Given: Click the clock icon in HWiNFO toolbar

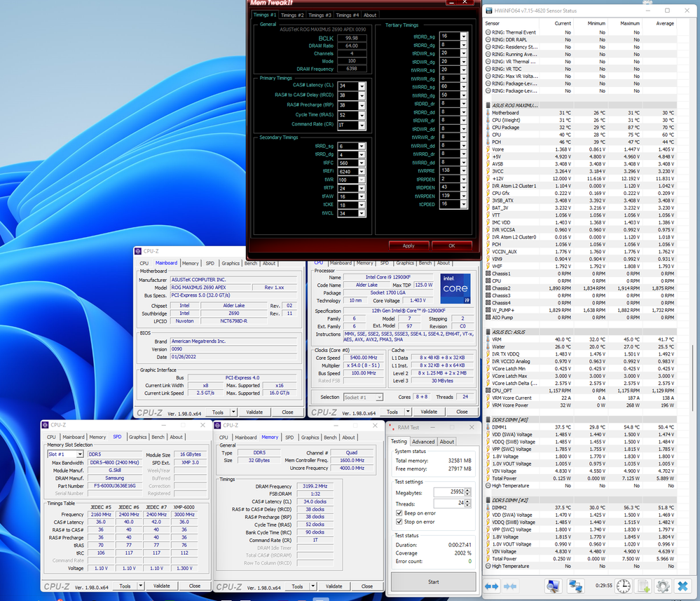Looking at the screenshot, I should coord(623,586).
